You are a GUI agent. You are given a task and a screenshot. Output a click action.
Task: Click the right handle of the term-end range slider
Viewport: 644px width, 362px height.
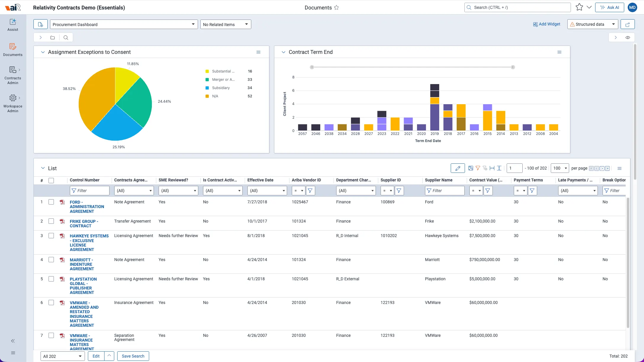(513, 67)
